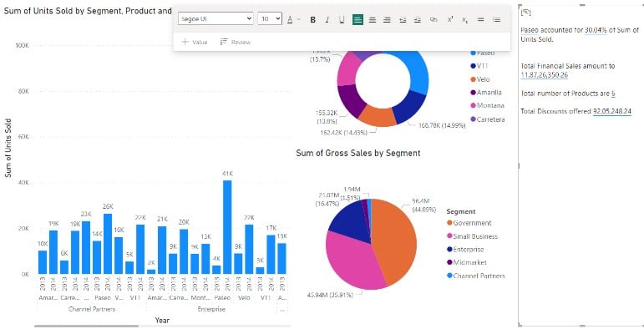Click the Year axis title

(x=162, y=320)
